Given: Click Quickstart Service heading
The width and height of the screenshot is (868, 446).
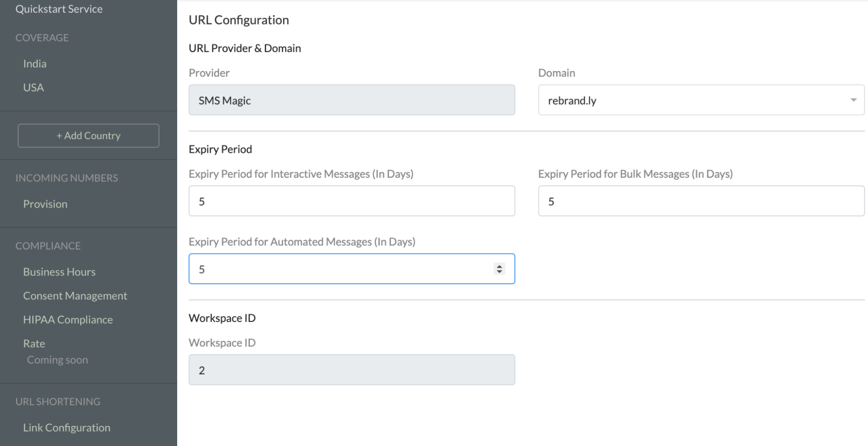Looking at the screenshot, I should pyautogui.click(x=59, y=8).
